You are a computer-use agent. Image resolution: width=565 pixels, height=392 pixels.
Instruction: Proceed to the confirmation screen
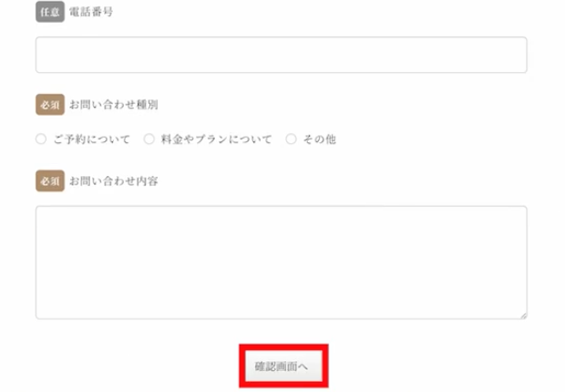(283, 366)
